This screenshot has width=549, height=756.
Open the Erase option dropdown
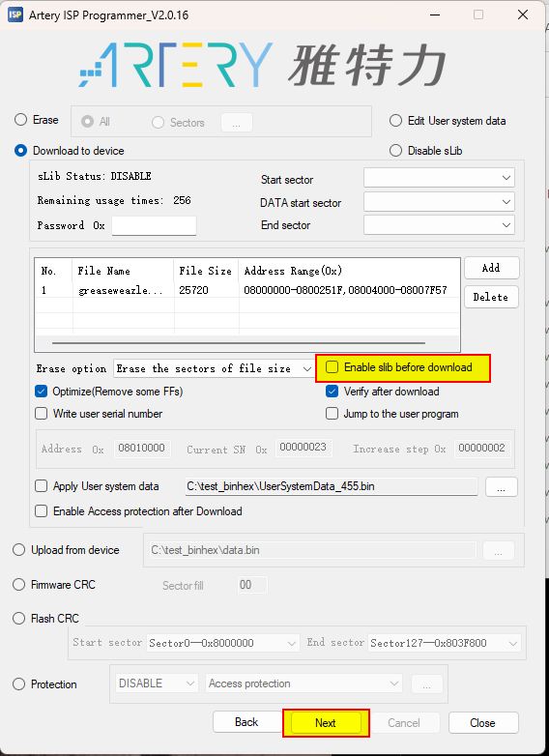[214, 369]
